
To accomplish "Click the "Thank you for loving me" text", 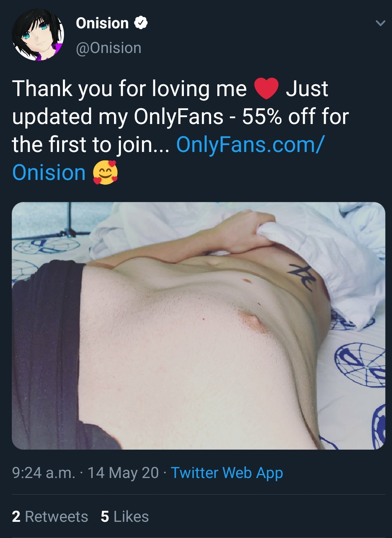I will 129,89.
